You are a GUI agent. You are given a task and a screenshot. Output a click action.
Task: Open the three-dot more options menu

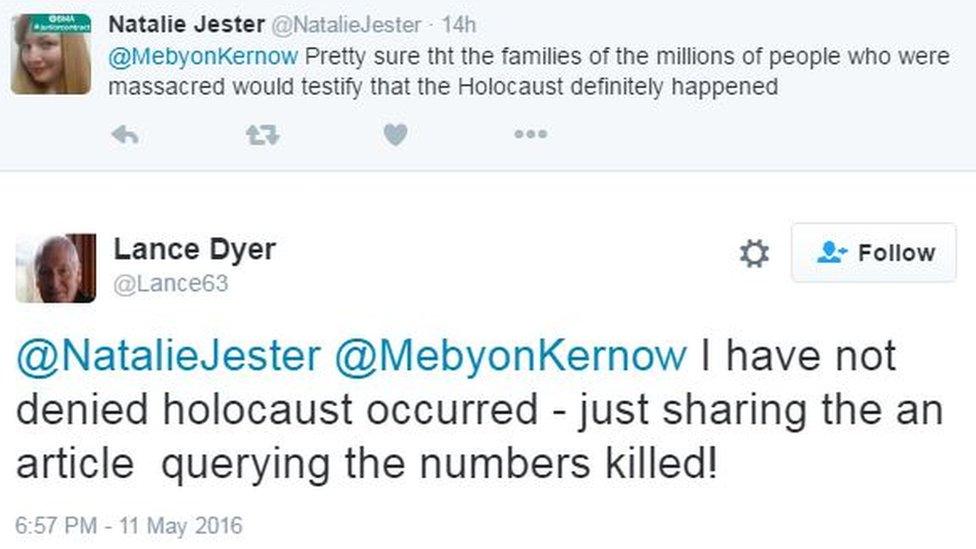tap(530, 135)
